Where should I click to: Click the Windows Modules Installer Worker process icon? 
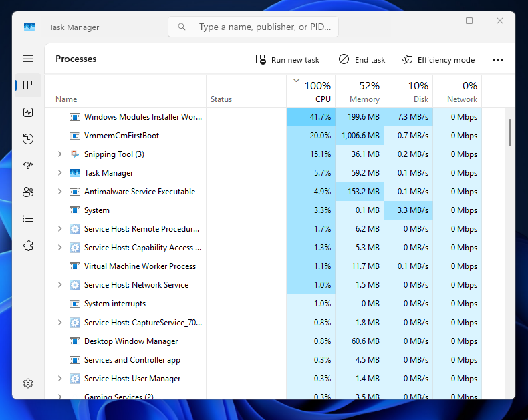(74, 117)
